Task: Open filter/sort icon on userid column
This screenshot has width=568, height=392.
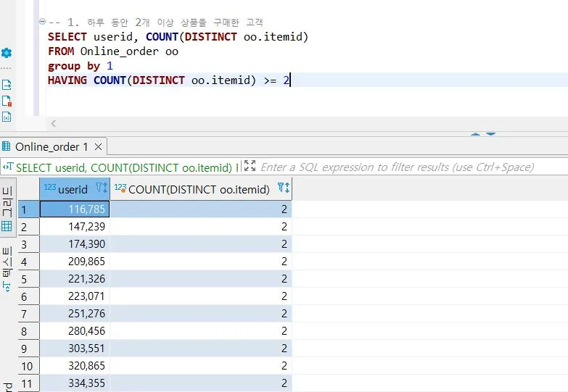Action: (x=102, y=188)
